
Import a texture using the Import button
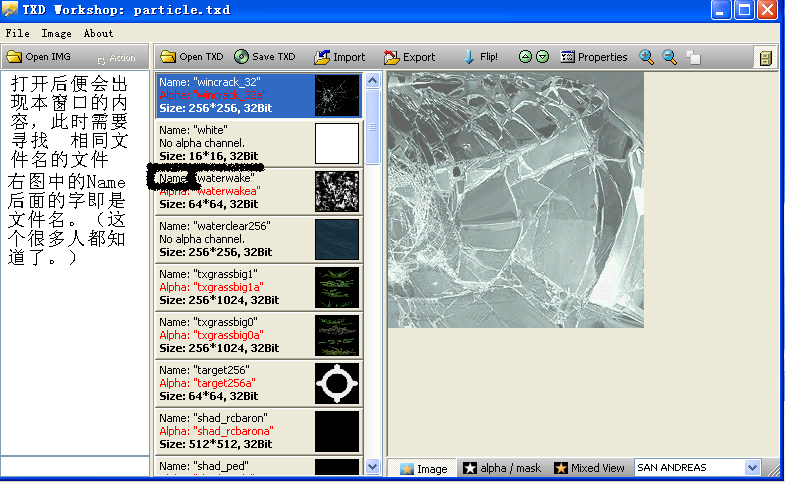(x=340, y=57)
